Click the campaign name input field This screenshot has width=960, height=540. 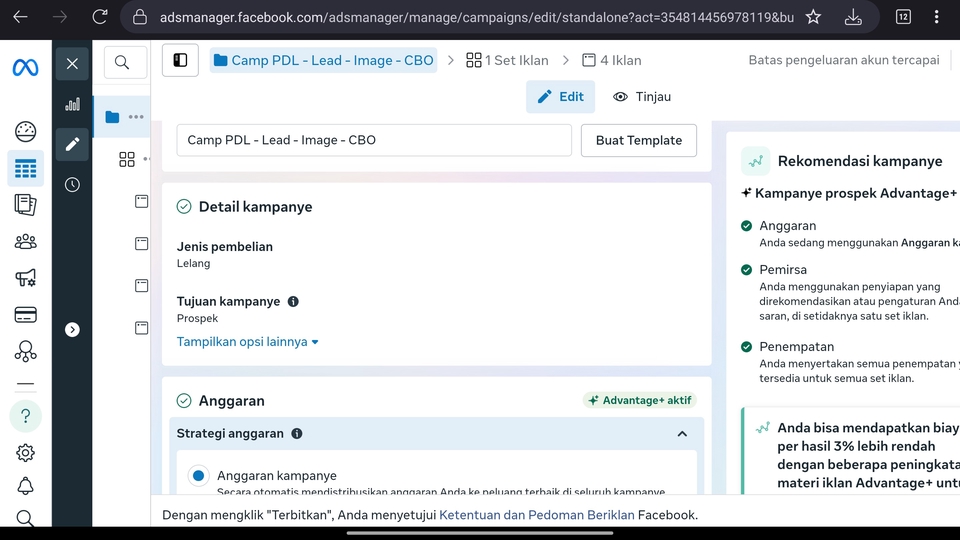[374, 140]
